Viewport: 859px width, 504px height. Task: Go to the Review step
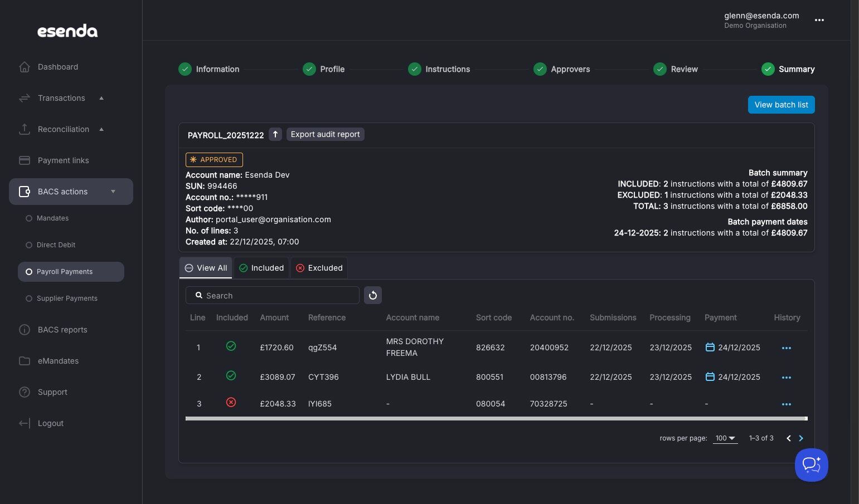point(676,69)
